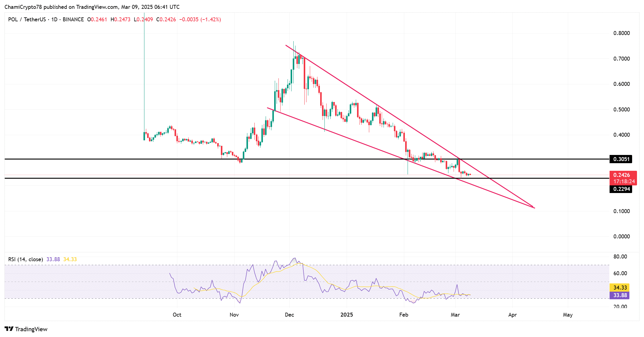This screenshot has height=337, width=644.
Task: Click the 0.7000 price axis label
Action: click(621, 59)
